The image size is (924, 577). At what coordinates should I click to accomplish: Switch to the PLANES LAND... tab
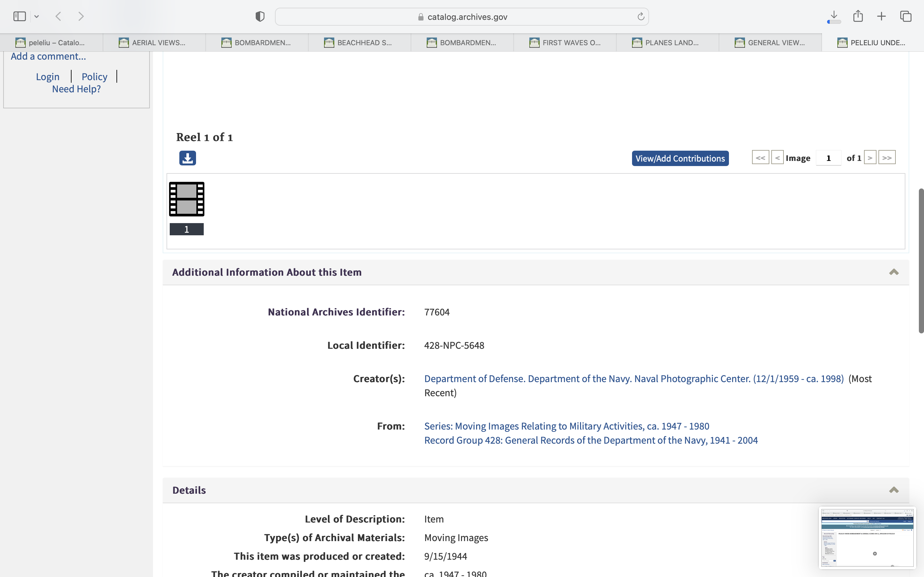(x=667, y=43)
